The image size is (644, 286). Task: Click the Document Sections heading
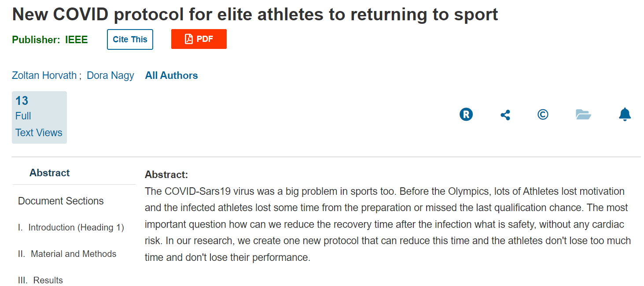[61, 201]
